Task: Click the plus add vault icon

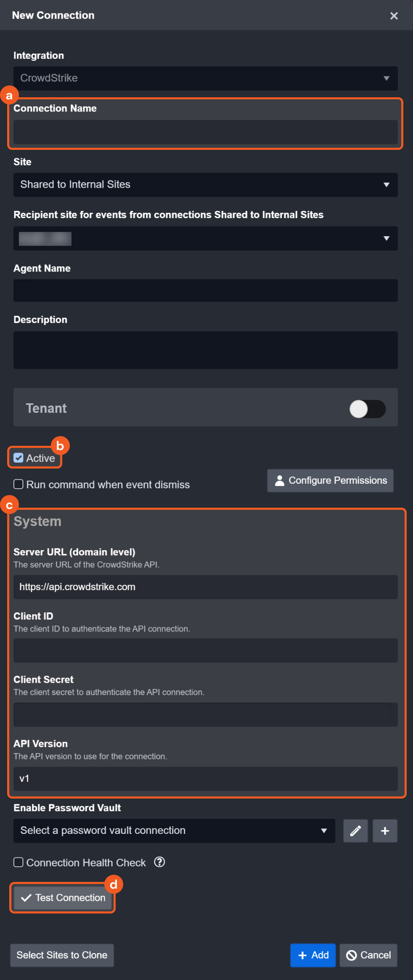Action: pos(385,831)
